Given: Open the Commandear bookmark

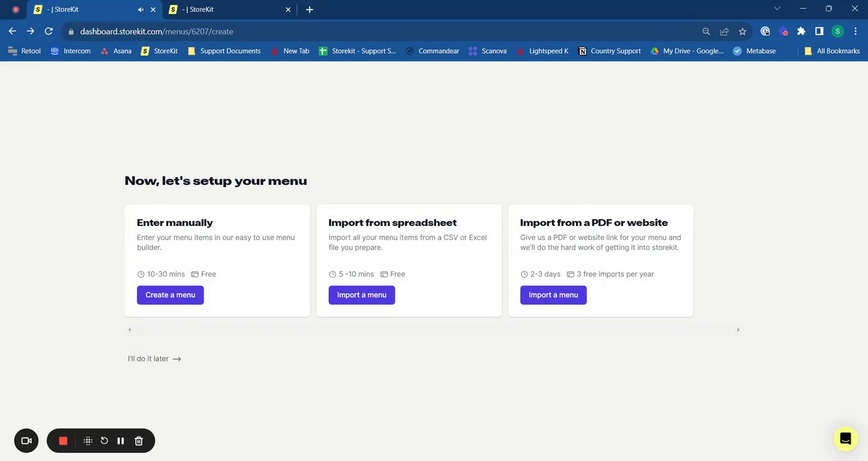Looking at the screenshot, I should point(432,51).
